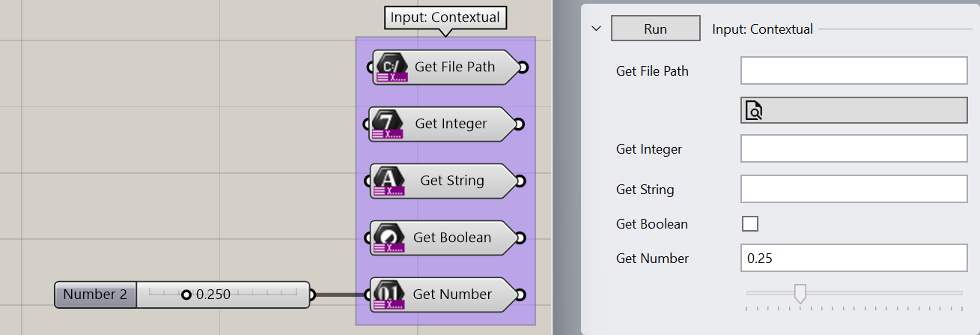Select the Input: Contextual group label
Viewport: 980px width, 335px height.
pyautogui.click(x=445, y=17)
